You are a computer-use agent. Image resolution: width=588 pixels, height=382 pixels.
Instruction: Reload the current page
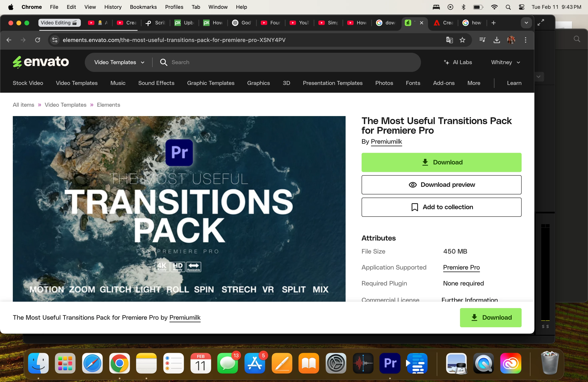pos(38,40)
